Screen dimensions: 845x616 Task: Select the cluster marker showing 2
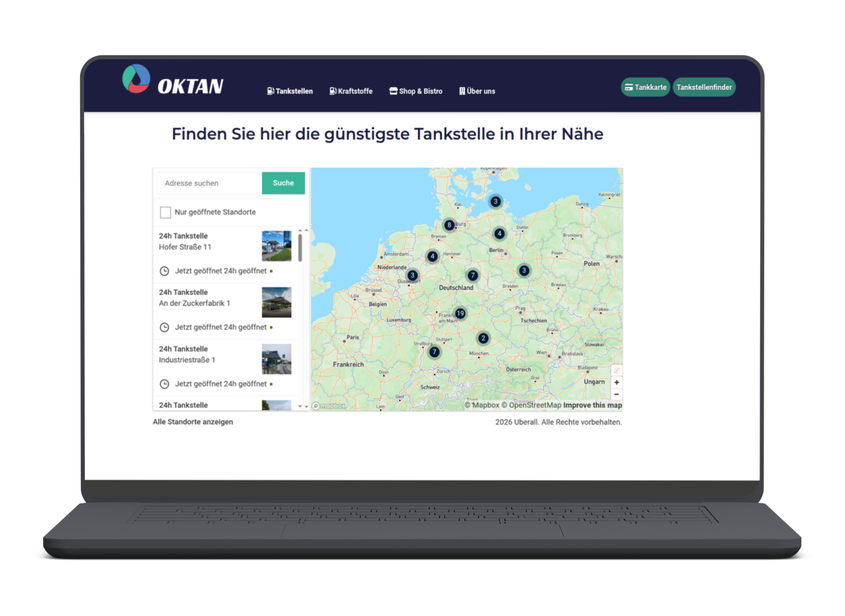coord(483,338)
